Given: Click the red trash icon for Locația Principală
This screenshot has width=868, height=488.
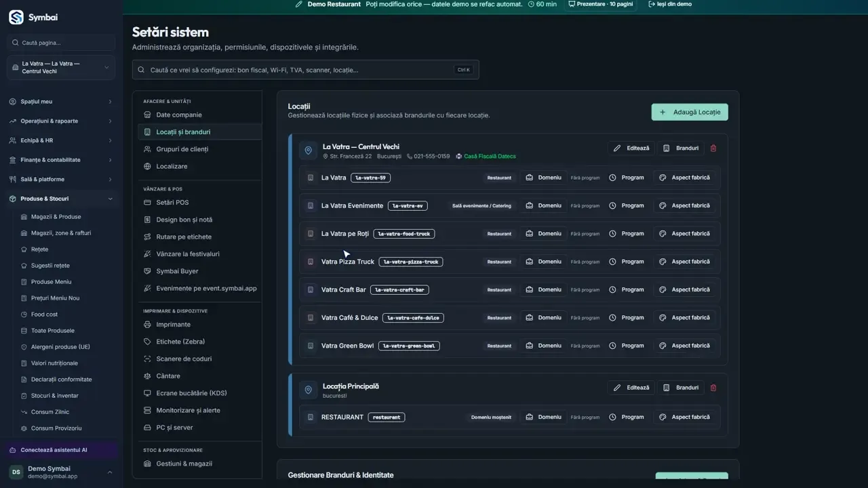Looking at the screenshot, I should coord(713,388).
